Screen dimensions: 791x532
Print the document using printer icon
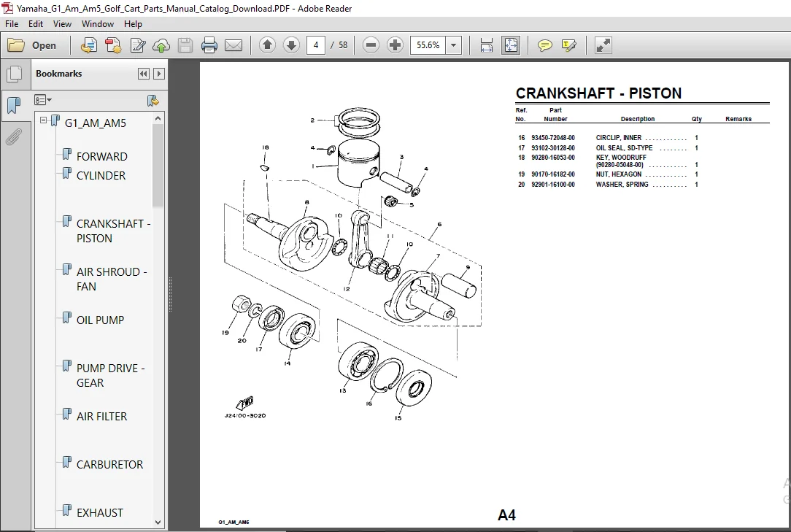pos(209,45)
